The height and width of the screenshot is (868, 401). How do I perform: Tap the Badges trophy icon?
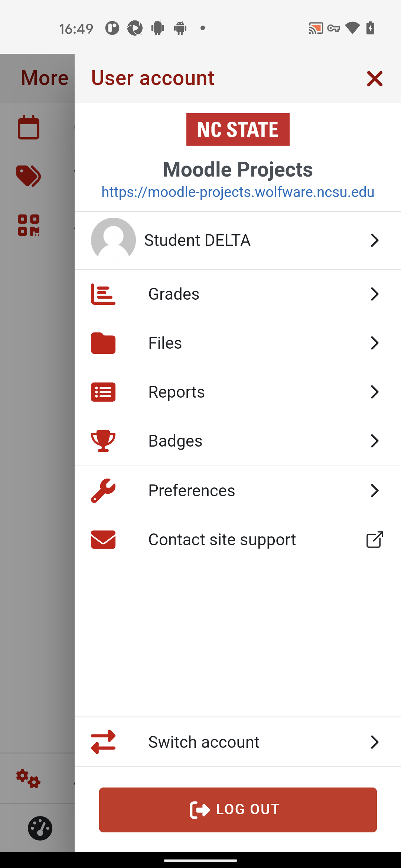coord(103,441)
